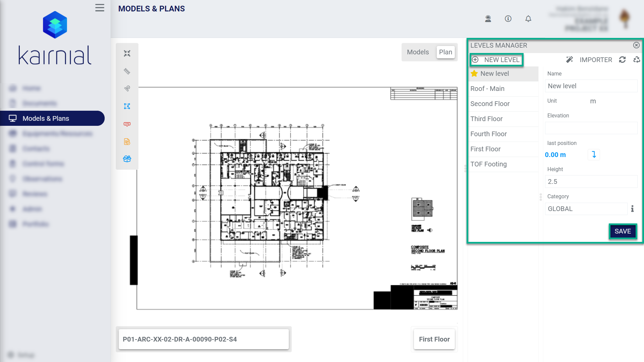
Task: Click the blue open box icon
Action: pyautogui.click(x=127, y=159)
